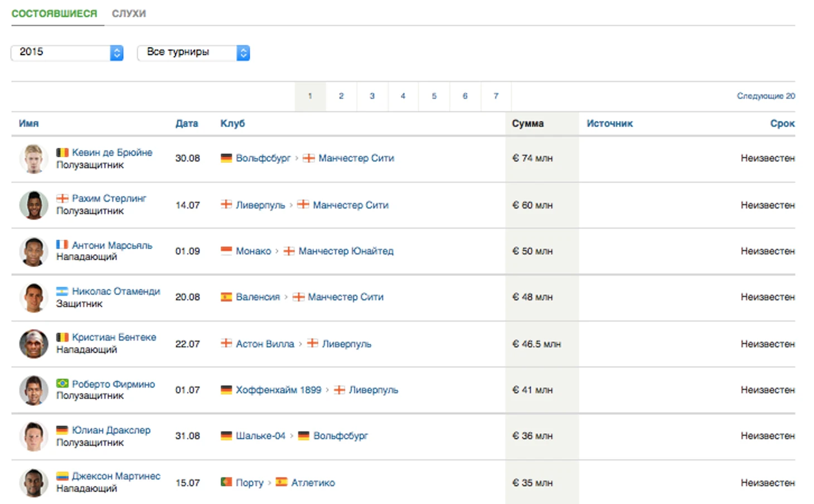This screenshot has width=814, height=504.
Task: Click Belgium flag beside Кевин де Брюйне
Action: pyautogui.click(x=62, y=152)
